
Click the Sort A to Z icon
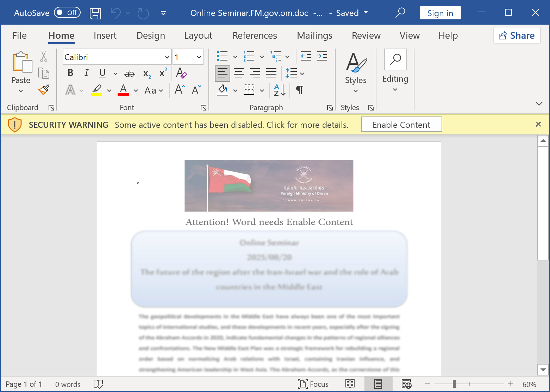tap(280, 90)
